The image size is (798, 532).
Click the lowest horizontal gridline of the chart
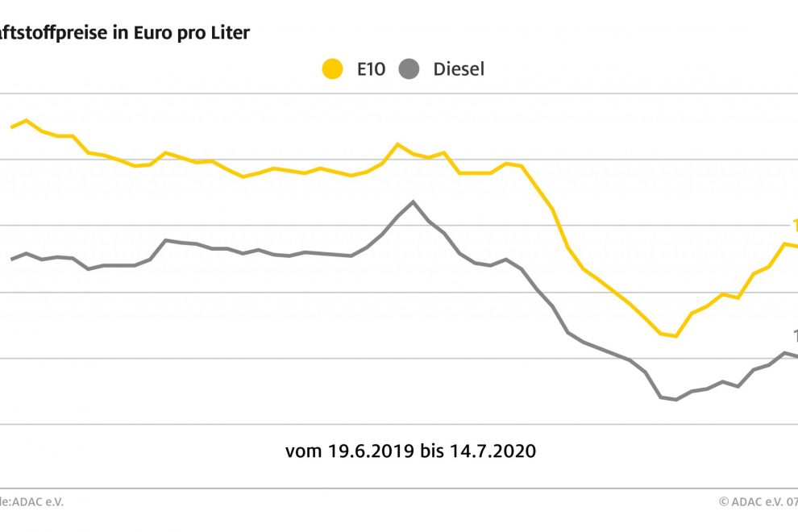click(403, 424)
